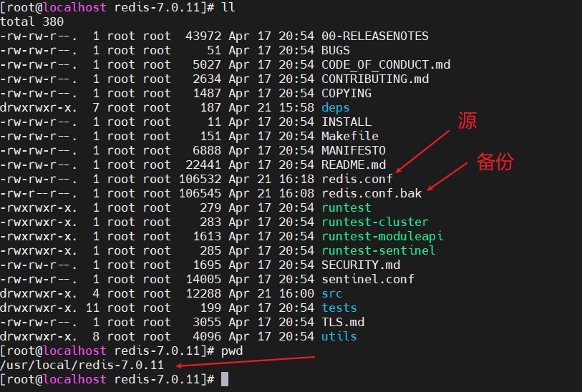Click the 16:08 timestamp of redis.conf.bak
The width and height of the screenshot is (582, 392).
pyautogui.click(x=296, y=193)
